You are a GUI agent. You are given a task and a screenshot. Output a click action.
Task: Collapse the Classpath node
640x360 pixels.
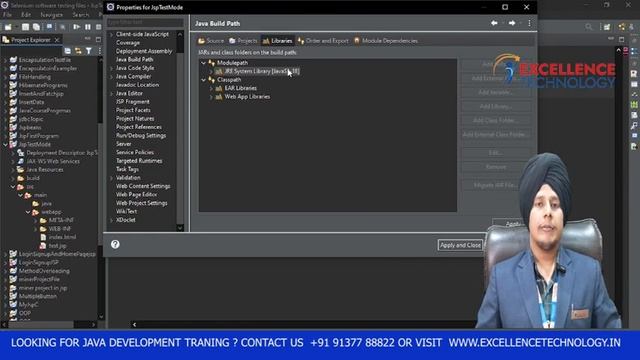pyautogui.click(x=203, y=80)
